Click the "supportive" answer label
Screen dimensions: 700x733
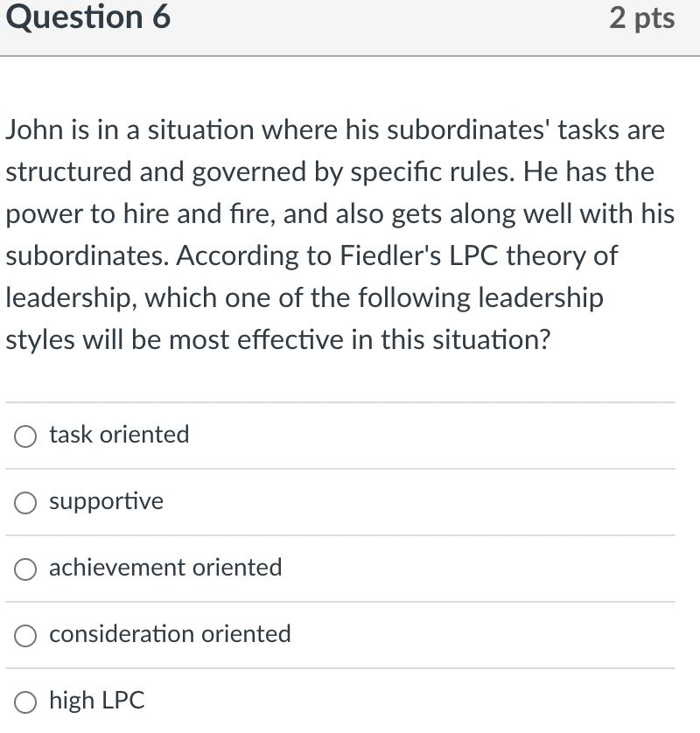(106, 501)
